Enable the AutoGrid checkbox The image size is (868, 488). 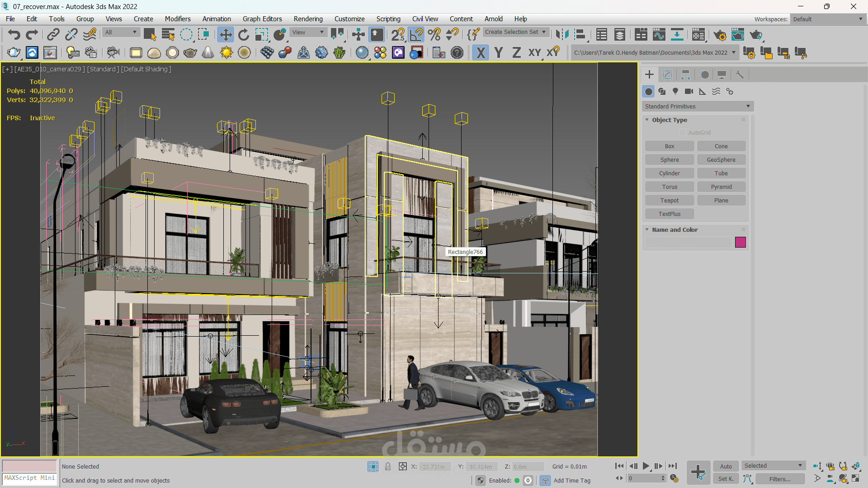[x=683, y=132]
